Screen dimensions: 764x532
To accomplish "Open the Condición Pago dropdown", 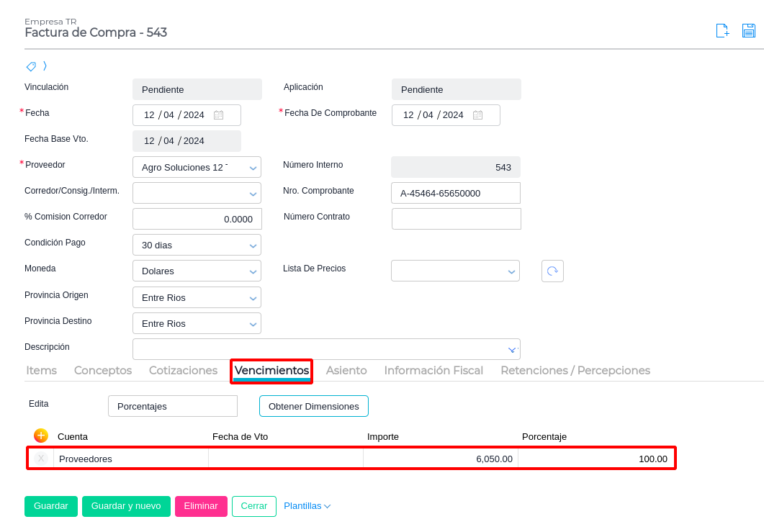I will 253,245.
